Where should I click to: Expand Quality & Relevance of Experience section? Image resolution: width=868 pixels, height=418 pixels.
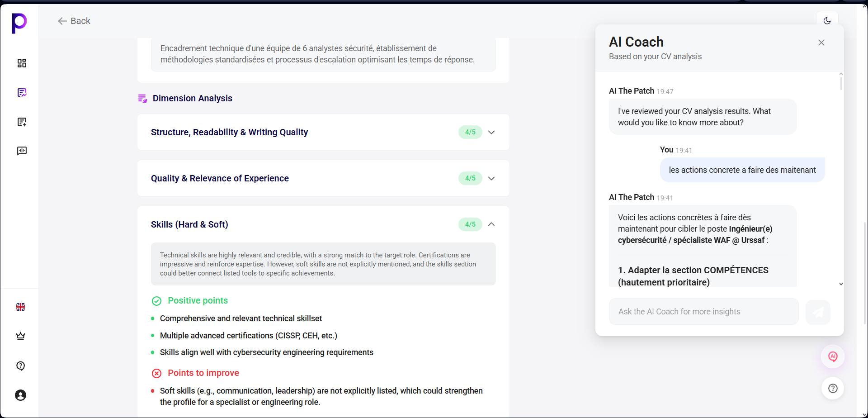click(x=491, y=179)
